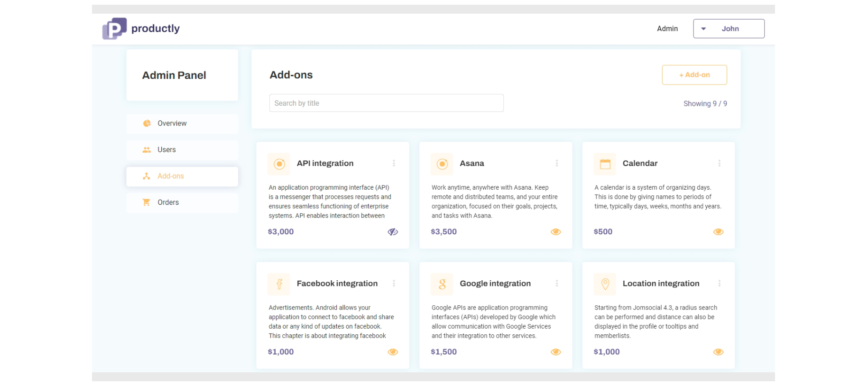
Task: Open the API integration three-dot menu
Action: (394, 163)
